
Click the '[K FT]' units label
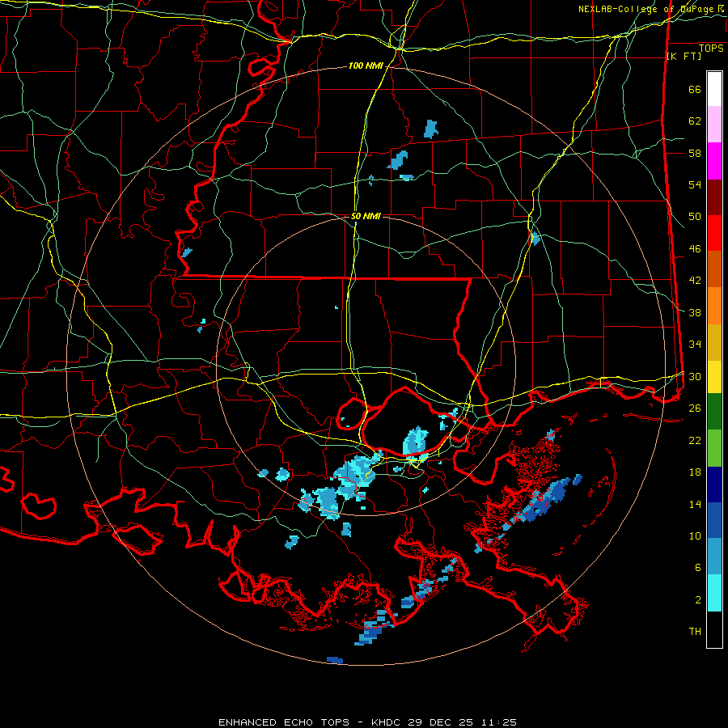(684, 56)
